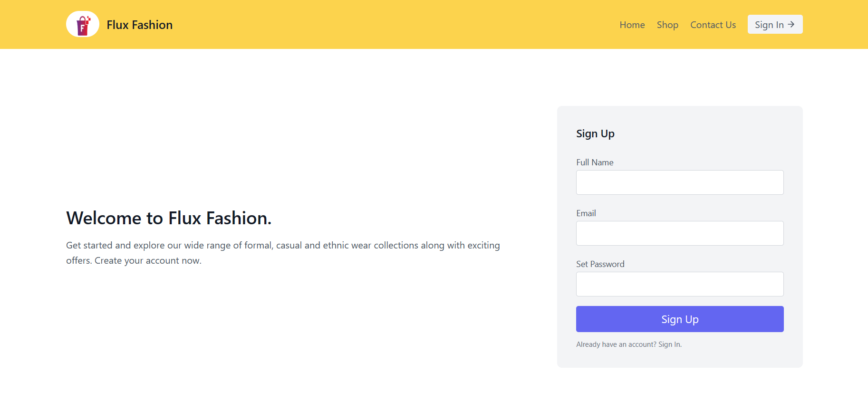Viewport: 868px width, 420px height.
Task: Open the Contact Us page
Action: (713, 25)
